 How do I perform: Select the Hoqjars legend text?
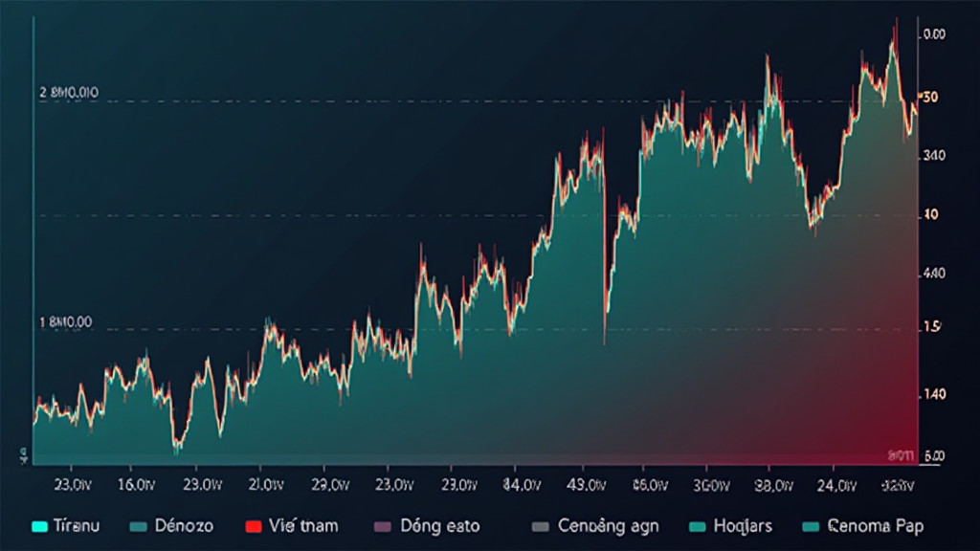pos(743,526)
